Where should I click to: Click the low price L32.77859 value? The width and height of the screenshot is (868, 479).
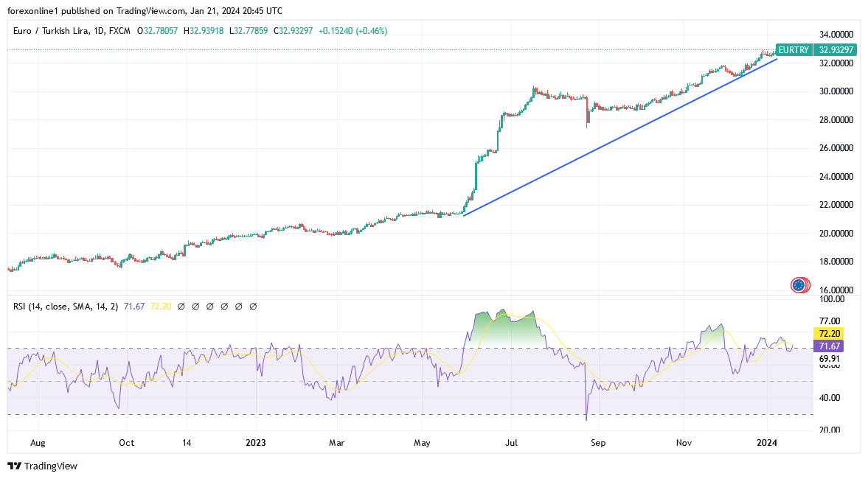point(249,31)
